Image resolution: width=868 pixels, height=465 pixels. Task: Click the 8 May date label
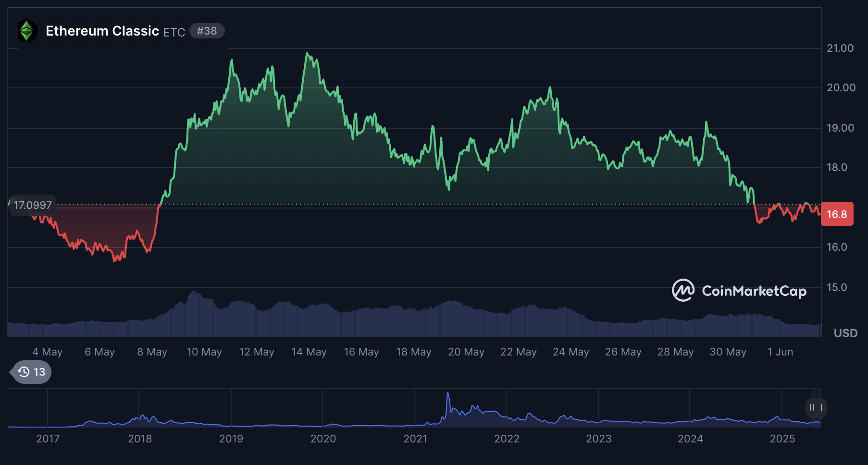pos(152,352)
